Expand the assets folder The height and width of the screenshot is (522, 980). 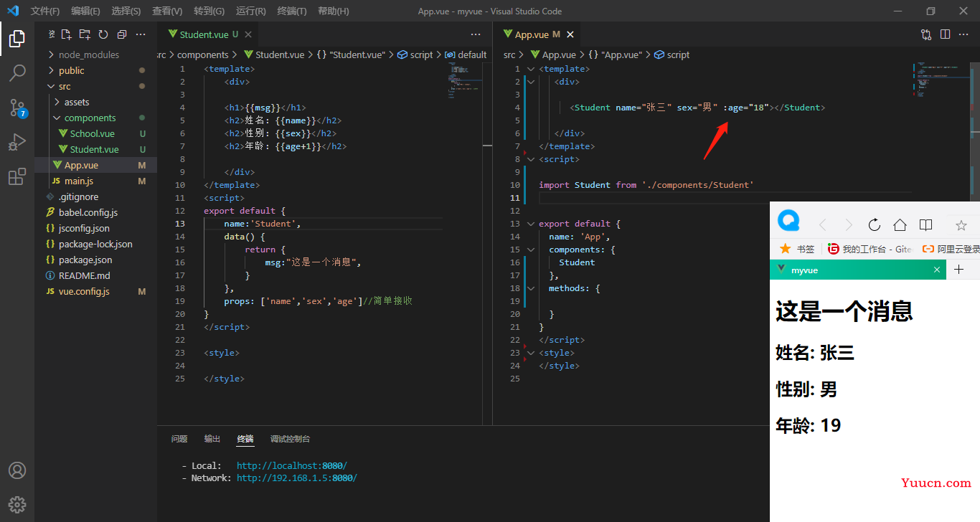click(x=57, y=102)
